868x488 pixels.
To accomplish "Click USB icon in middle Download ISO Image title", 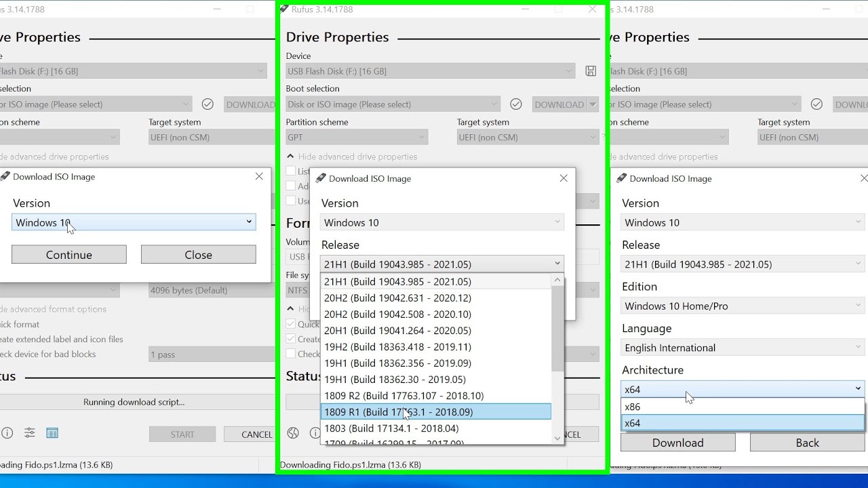I will [x=321, y=178].
